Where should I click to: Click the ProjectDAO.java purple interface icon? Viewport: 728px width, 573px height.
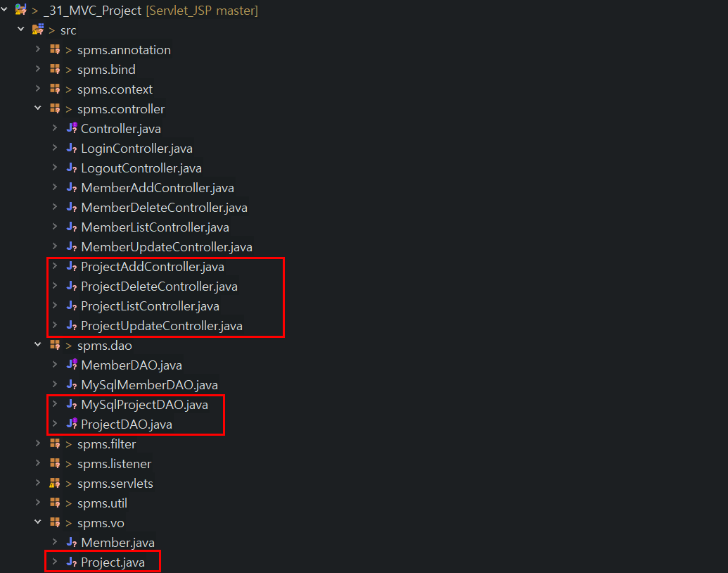72,424
